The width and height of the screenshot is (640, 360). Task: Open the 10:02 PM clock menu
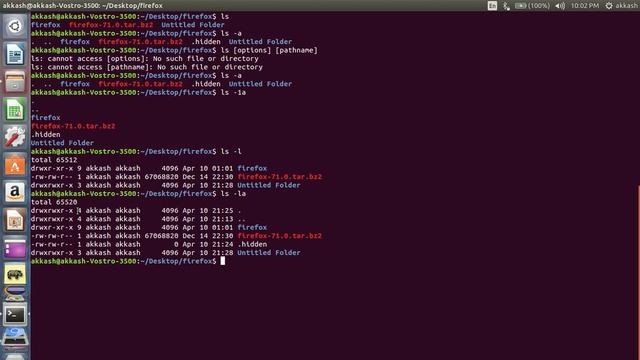[585, 6]
